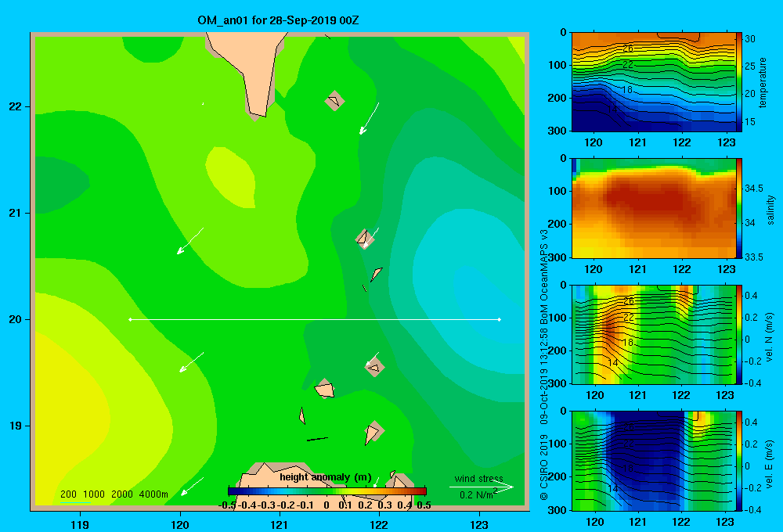
Task: Open the northward velocity section panel
Action: pyautogui.click(x=654, y=334)
